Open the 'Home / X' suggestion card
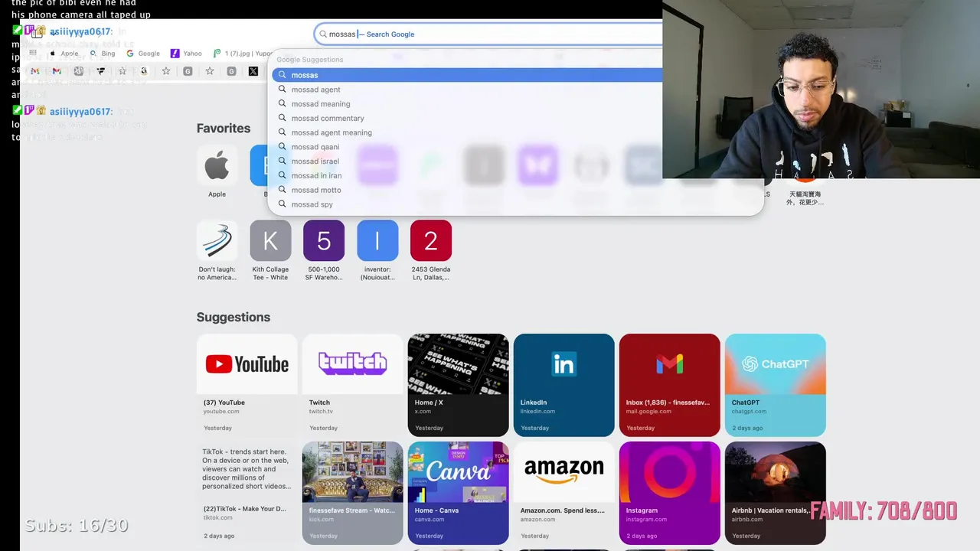 point(459,385)
